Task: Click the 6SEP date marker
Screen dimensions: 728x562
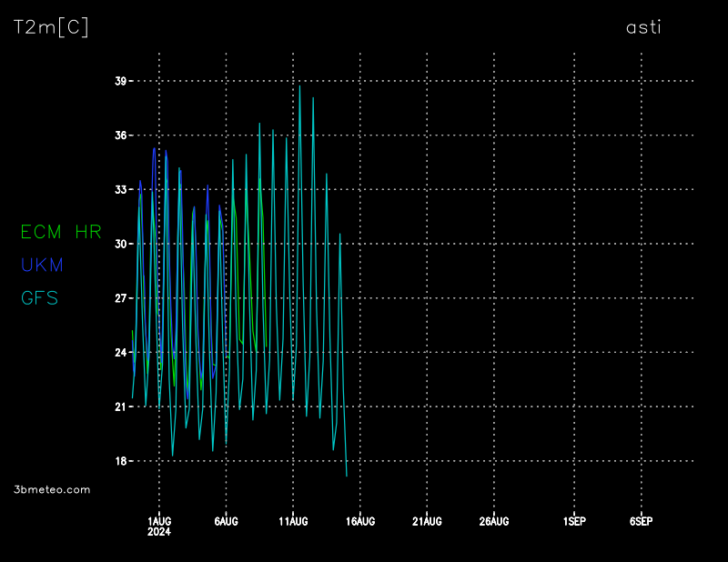Action: 642,521
